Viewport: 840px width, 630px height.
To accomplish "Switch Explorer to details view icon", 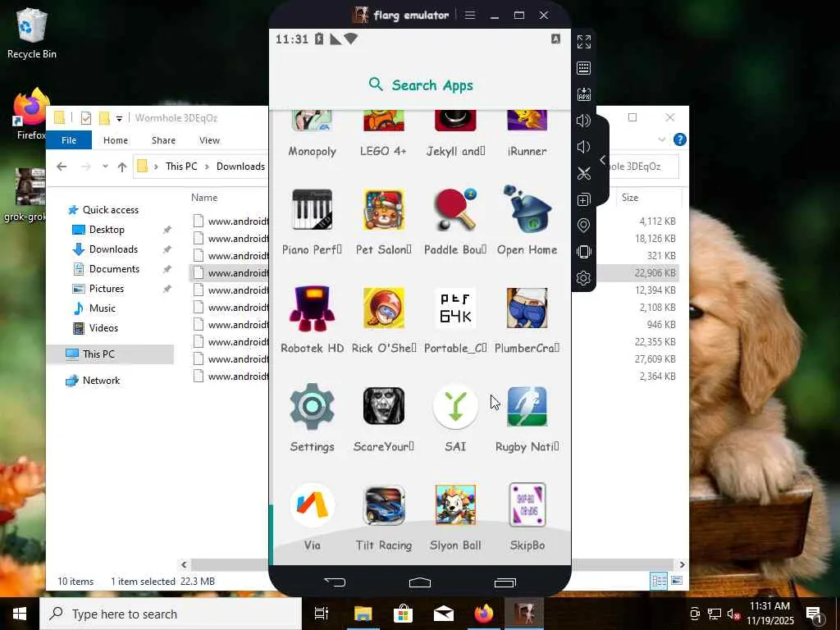I will tap(659, 582).
